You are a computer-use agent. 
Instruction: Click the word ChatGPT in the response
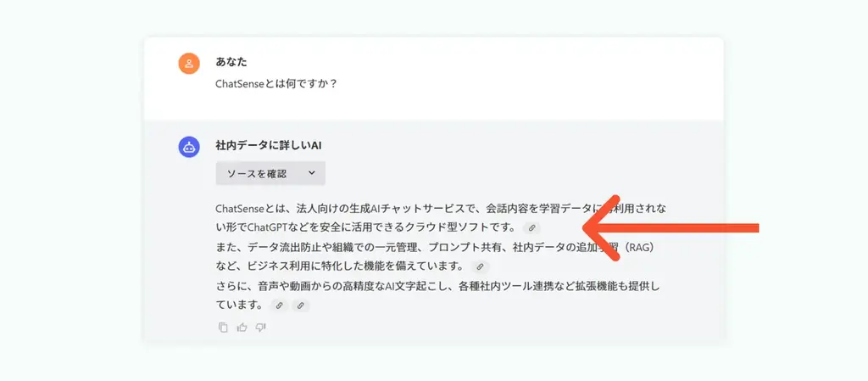[x=268, y=227]
